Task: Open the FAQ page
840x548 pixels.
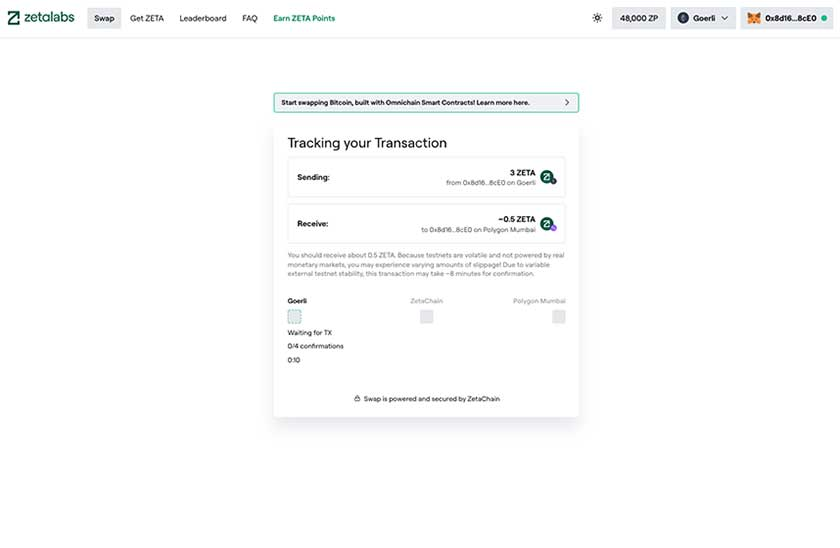Action: (x=250, y=18)
